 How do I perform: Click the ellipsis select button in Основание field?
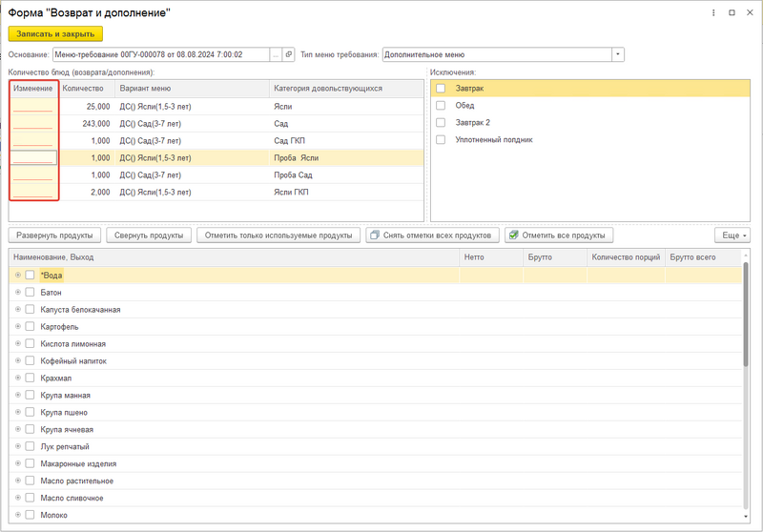(x=276, y=54)
